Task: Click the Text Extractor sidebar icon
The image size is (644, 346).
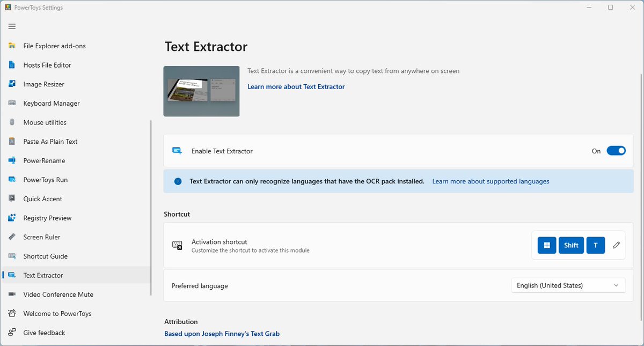Action: pos(12,275)
